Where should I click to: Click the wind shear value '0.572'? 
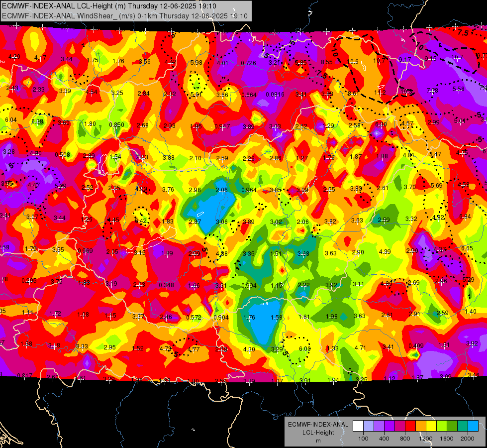(x=194, y=318)
